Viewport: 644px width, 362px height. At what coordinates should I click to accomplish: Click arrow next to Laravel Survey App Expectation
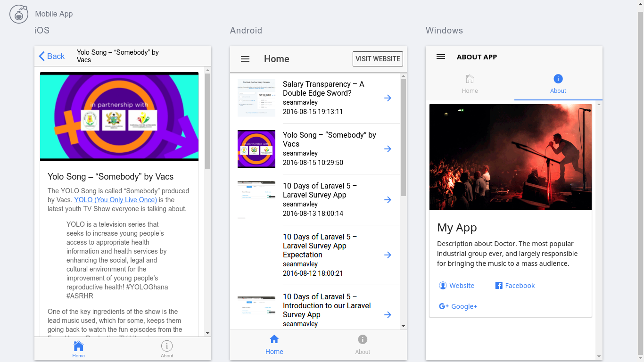pos(388,255)
